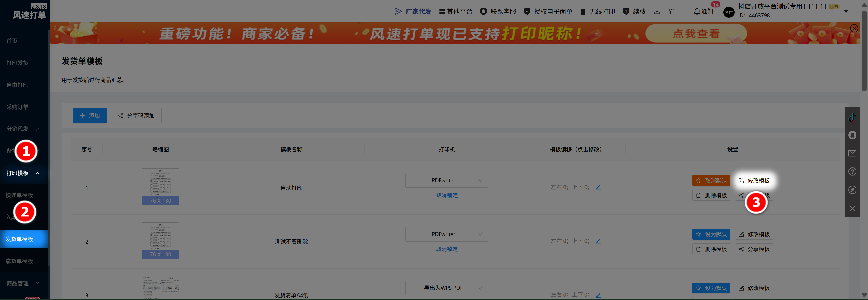Click 取消锁定 for 测试不要删除 row
The image size is (868, 300).
(x=446, y=249)
